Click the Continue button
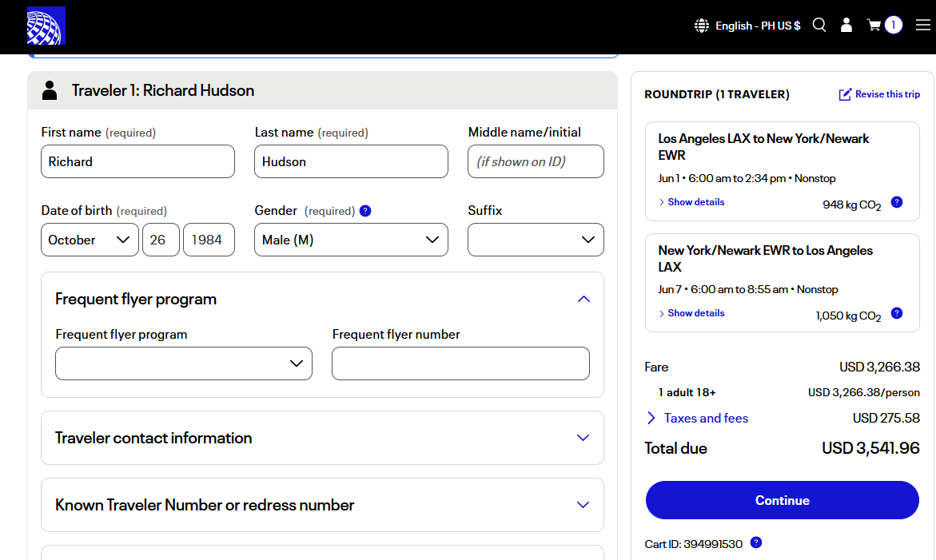This screenshot has height=560, width=936. point(782,500)
